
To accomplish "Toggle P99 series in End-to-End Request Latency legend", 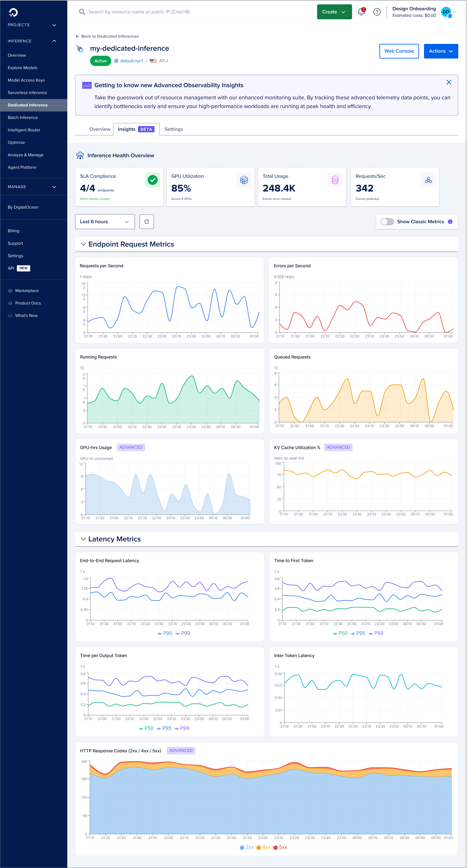I will [x=183, y=633].
